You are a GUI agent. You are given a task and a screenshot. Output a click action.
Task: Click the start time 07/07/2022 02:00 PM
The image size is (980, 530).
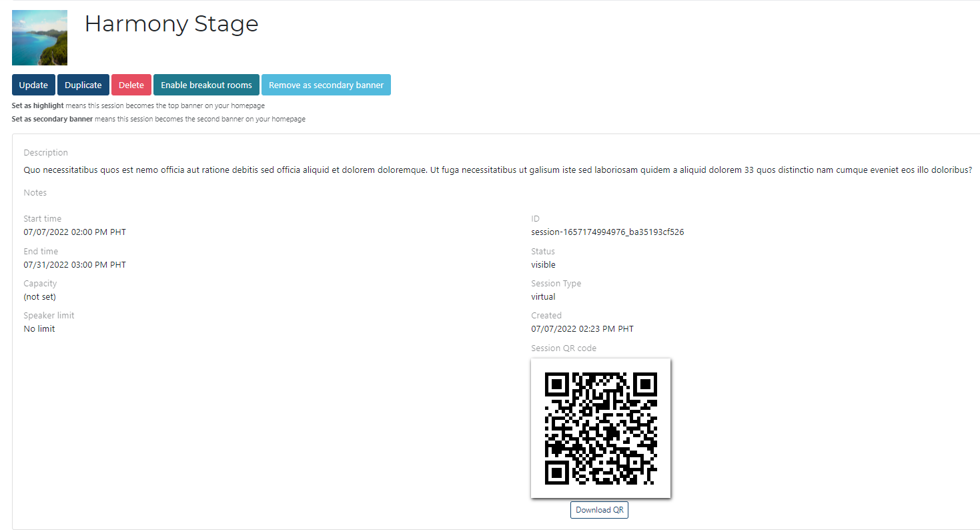tap(75, 232)
